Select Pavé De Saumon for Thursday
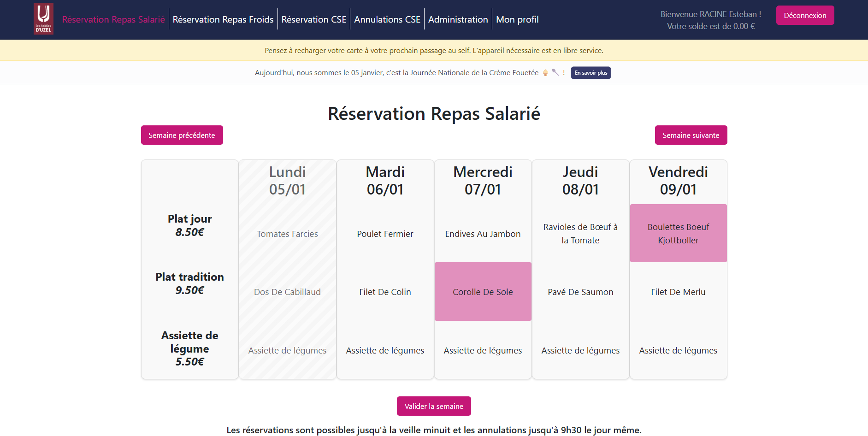868x436 pixels. tap(580, 291)
